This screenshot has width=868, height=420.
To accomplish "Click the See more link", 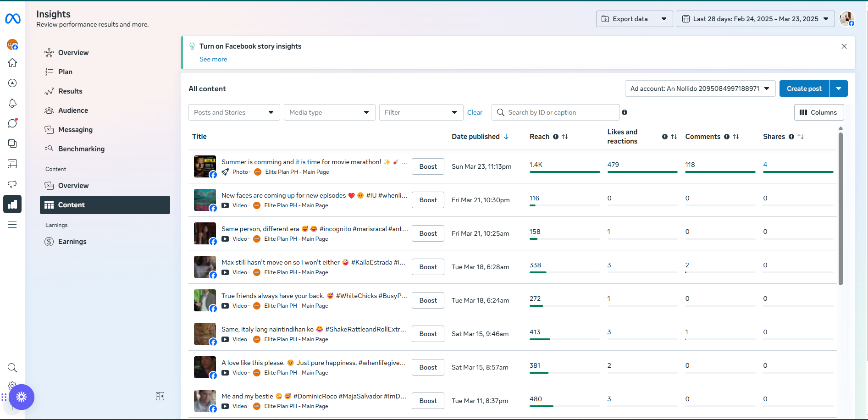I will pos(213,59).
